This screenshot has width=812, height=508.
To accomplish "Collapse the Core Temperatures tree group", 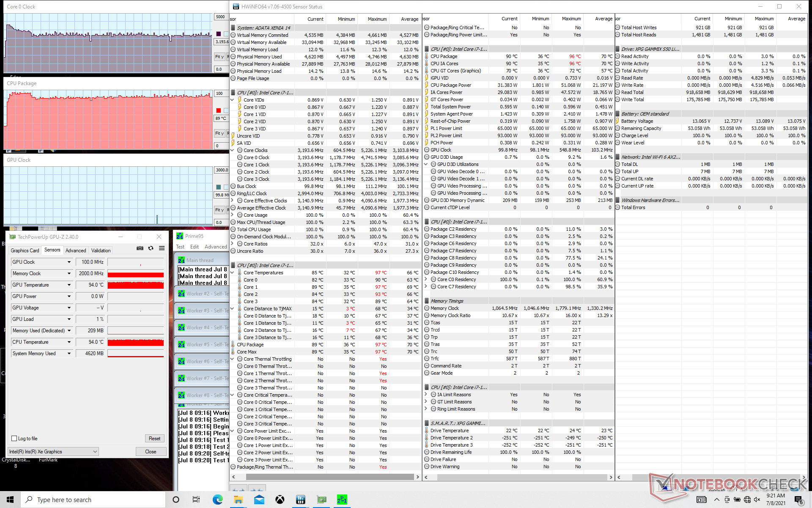I will (232, 273).
